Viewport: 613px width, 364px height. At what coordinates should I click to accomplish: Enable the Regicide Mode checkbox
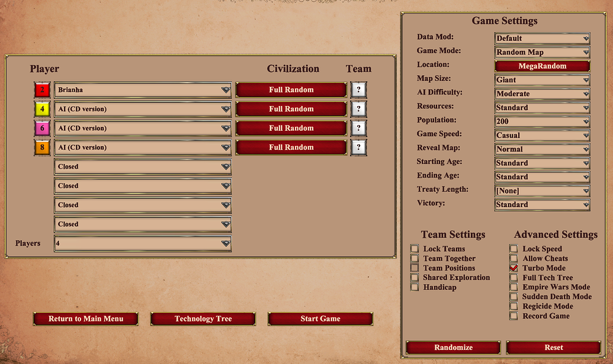[513, 306]
